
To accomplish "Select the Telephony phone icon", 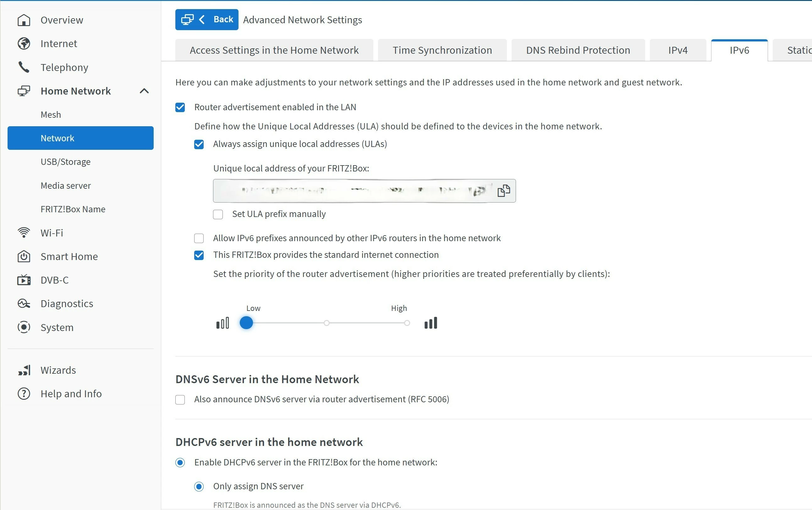I will tap(24, 68).
